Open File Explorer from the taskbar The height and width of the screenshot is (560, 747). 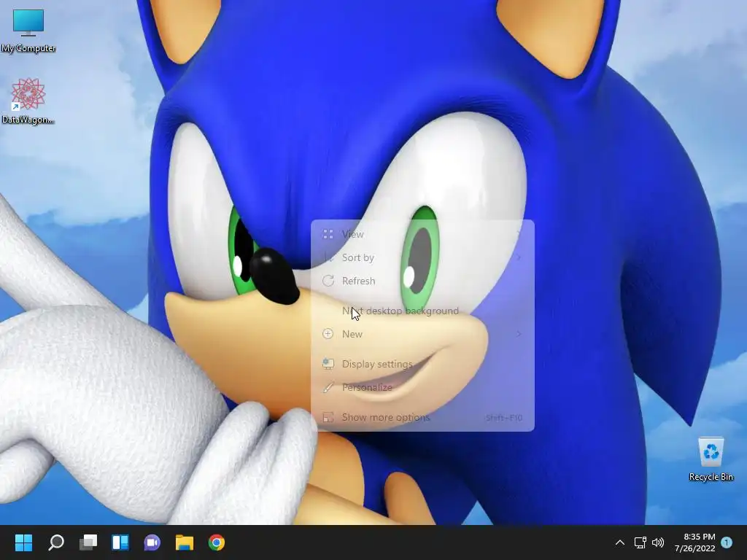coord(185,542)
